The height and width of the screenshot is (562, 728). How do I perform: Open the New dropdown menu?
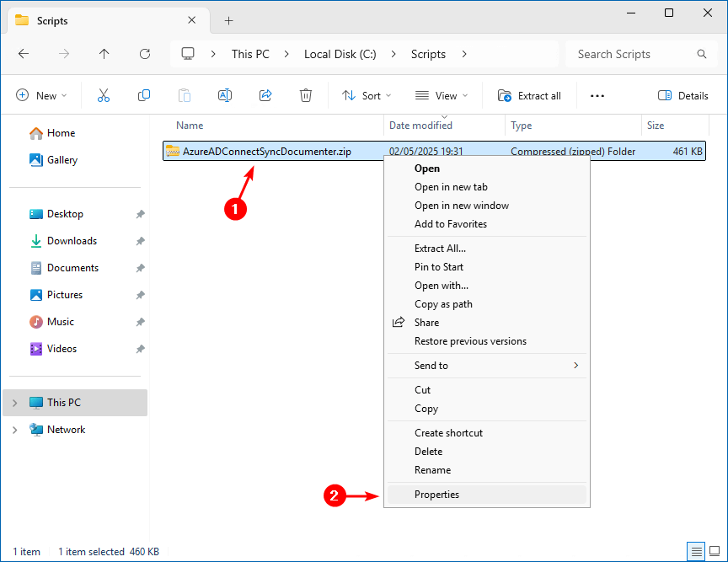(41, 95)
